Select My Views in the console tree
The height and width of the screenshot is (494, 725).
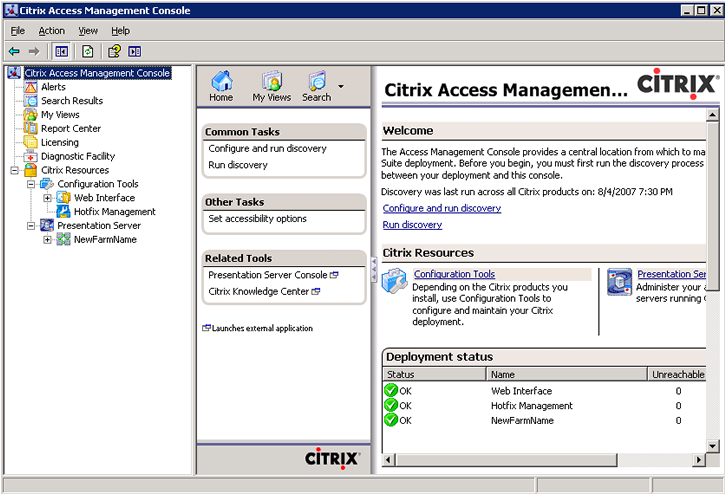(60, 115)
